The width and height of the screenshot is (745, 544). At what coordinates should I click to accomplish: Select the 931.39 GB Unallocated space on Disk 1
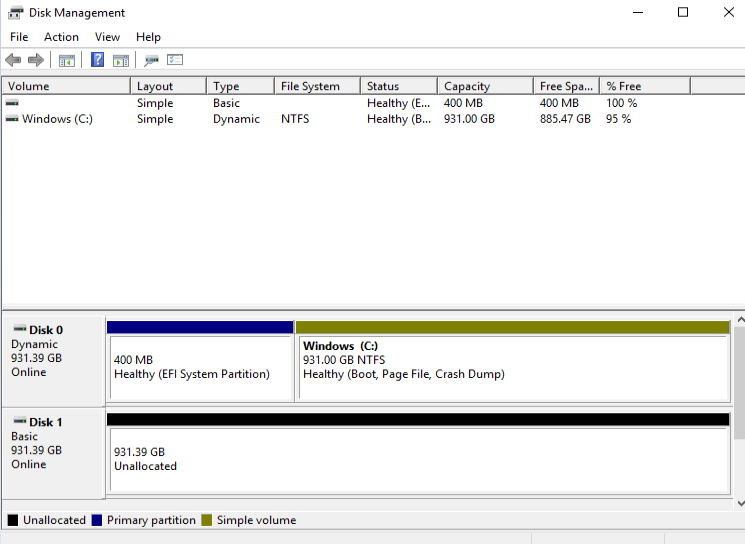tap(418, 459)
